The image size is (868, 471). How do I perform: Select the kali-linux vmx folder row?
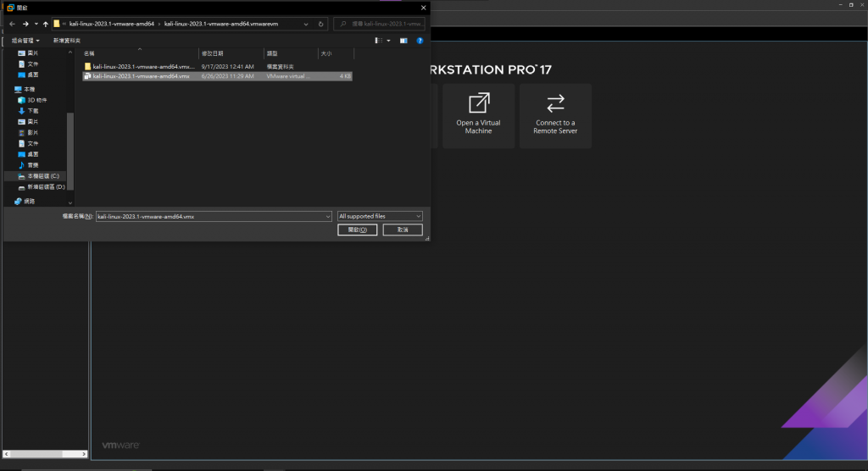point(217,66)
